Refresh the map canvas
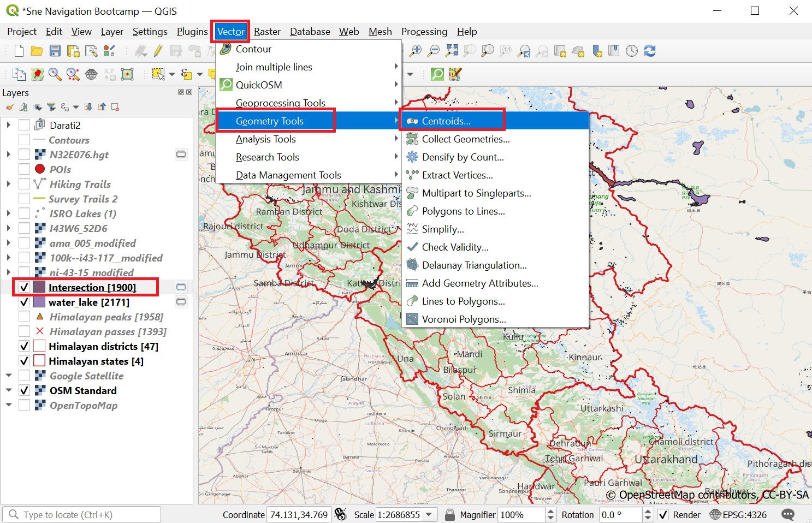The width and height of the screenshot is (812, 523). (x=650, y=51)
